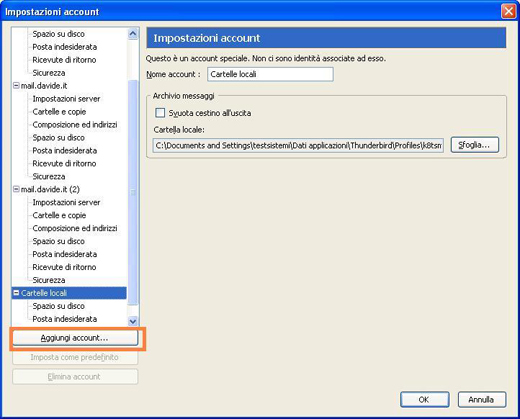This screenshot has height=419, width=520.
Task: Confirm settings with the OK button
Action: 424,399
